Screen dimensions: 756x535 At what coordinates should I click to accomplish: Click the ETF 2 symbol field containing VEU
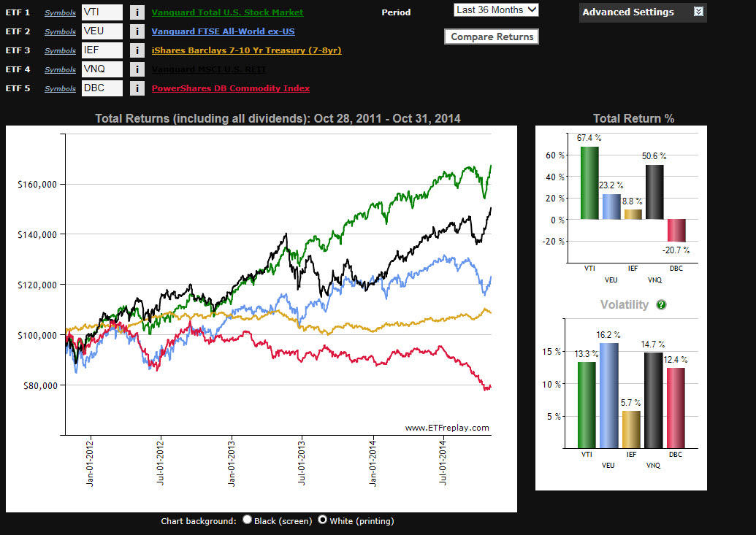(x=102, y=31)
